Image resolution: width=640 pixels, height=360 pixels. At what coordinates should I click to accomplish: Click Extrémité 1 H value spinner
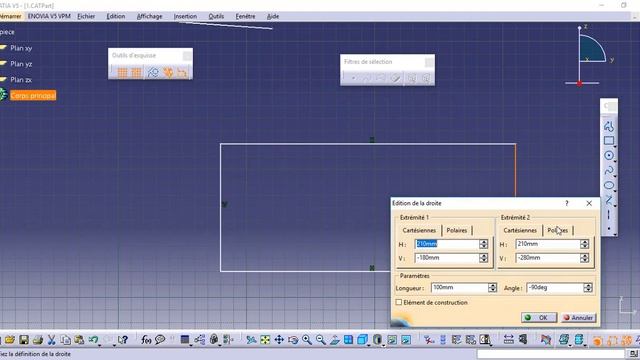click(484, 244)
